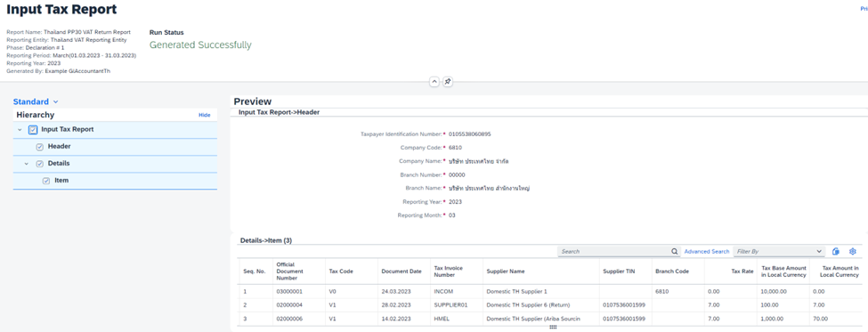The width and height of the screenshot is (868, 332).
Task: Click the Details->Item (3) section title
Action: coord(265,240)
